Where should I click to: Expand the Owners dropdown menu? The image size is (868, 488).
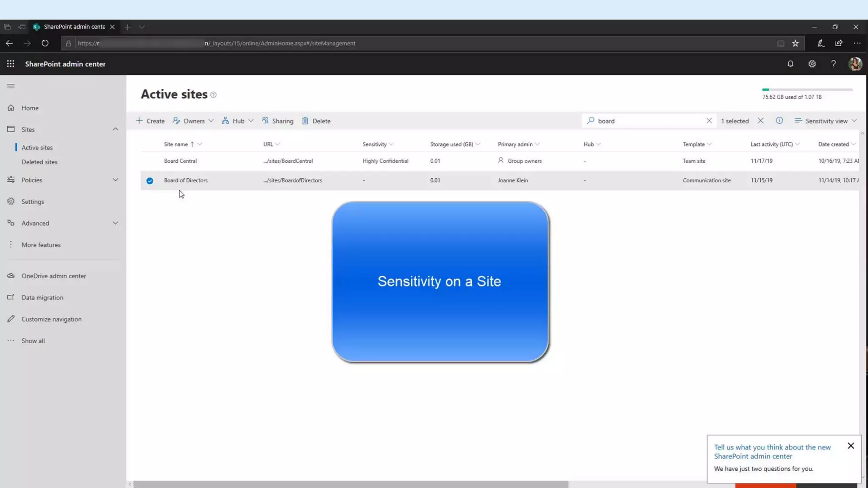[193, 121]
